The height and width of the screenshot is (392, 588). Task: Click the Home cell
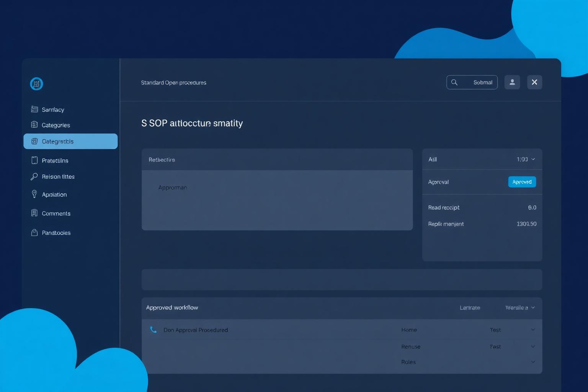[x=409, y=330]
